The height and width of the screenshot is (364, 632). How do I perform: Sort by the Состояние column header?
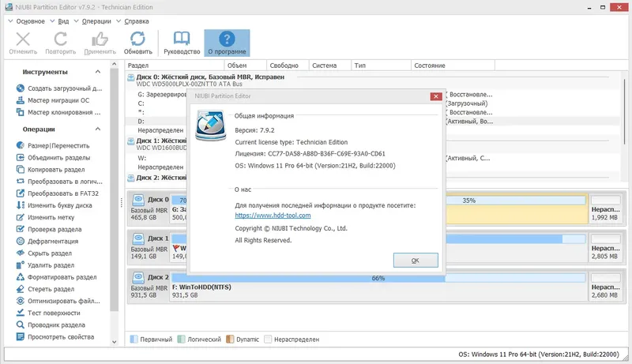point(453,66)
